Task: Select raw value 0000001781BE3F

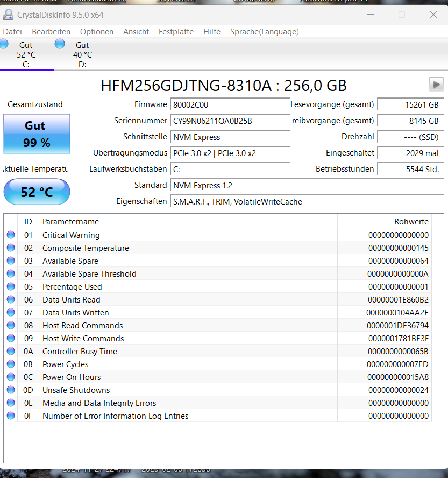Action: pos(399,338)
